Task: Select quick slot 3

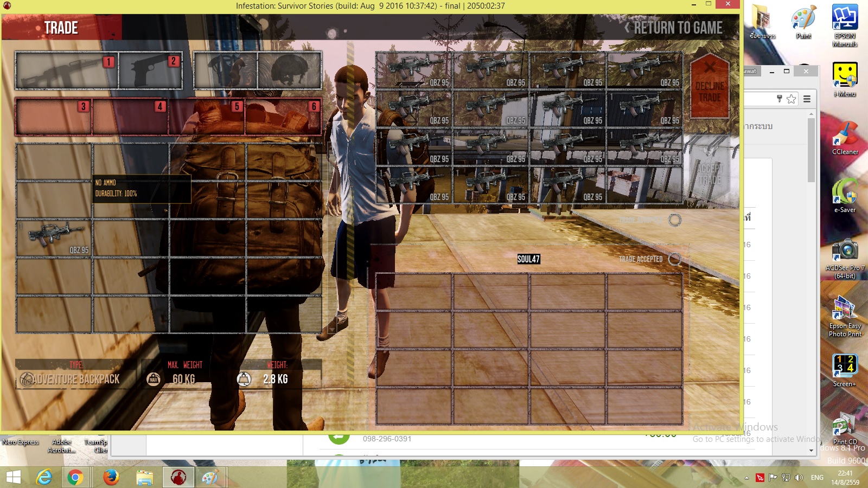Action: [x=53, y=117]
